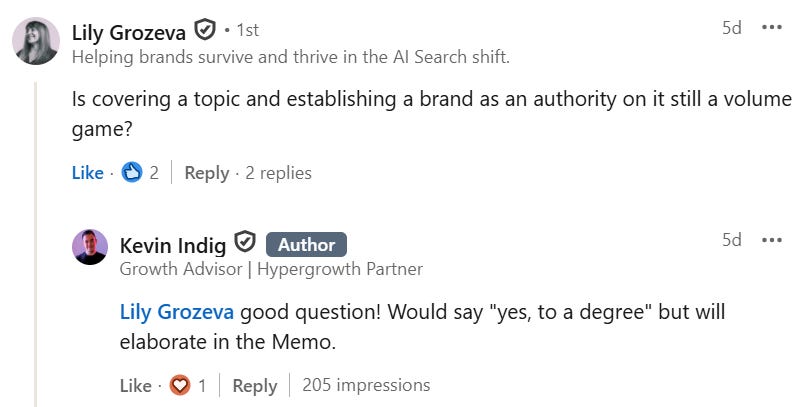The height and width of the screenshot is (407, 805).
Task: Click reaction count 2 on Lily's comment
Action: click(154, 173)
